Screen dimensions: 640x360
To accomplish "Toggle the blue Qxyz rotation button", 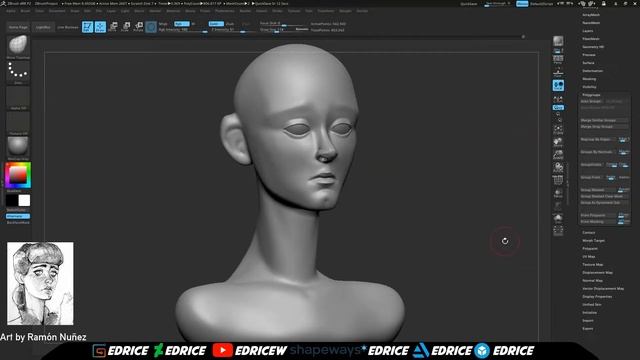I will click(x=558, y=107).
